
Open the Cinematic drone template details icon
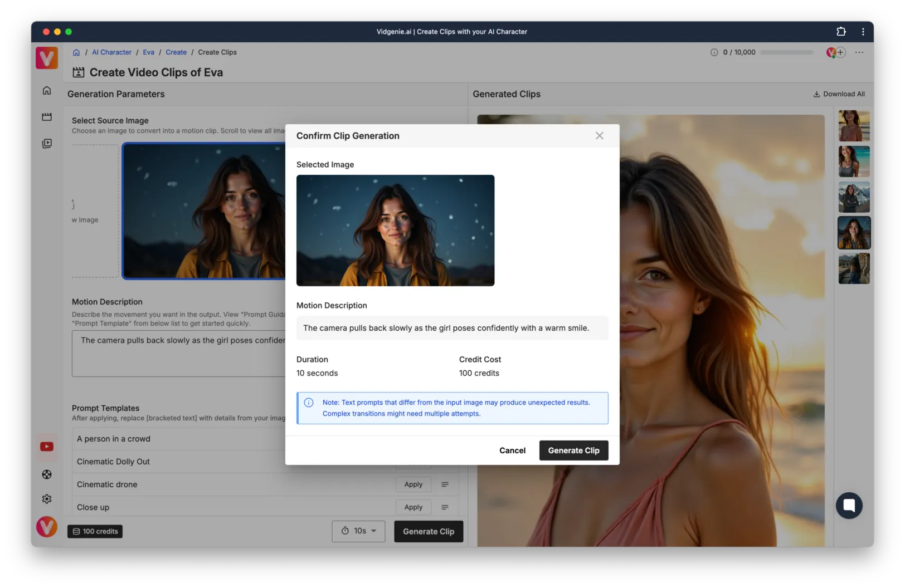pyautogui.click(x=445, y=484)
